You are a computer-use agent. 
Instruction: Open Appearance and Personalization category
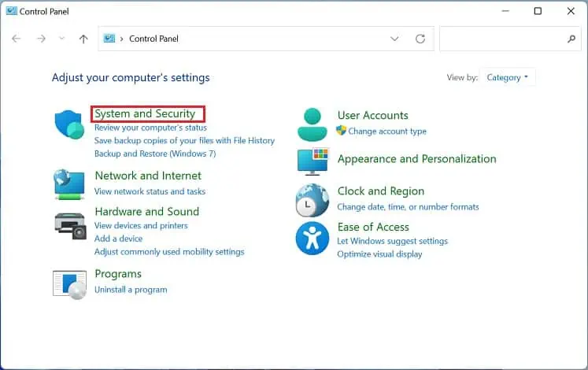(416, 159)
